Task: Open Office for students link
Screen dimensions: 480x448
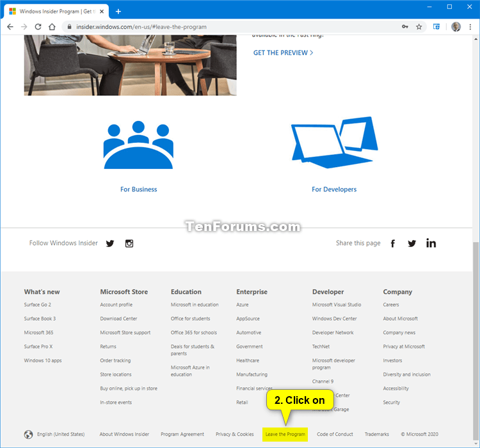Action: tap(191, 319)
